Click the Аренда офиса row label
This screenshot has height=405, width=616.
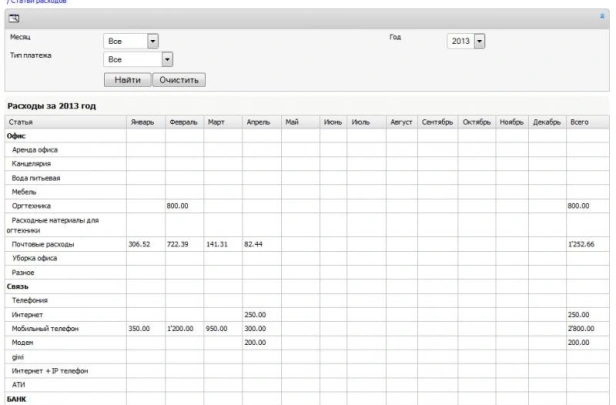(x=37, y=148)
